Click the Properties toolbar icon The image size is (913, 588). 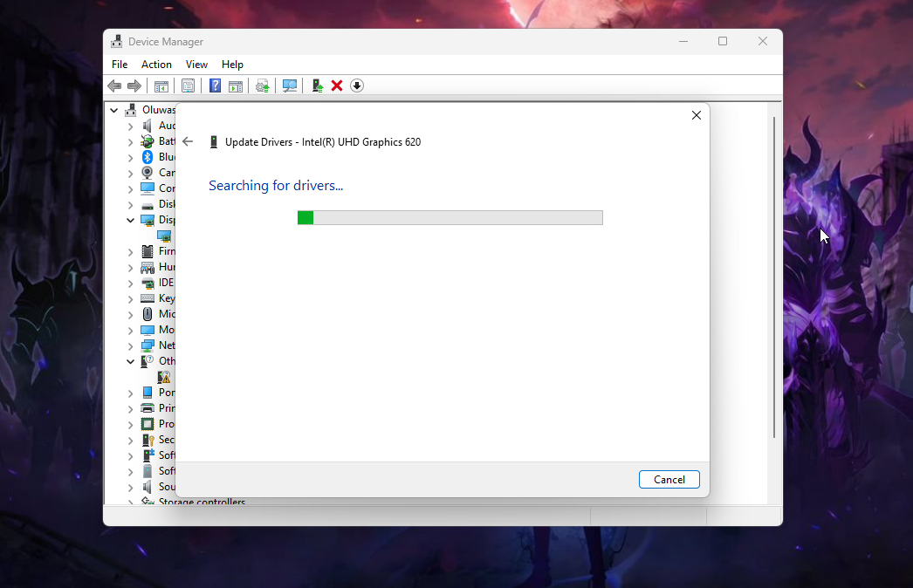(188, 85)
